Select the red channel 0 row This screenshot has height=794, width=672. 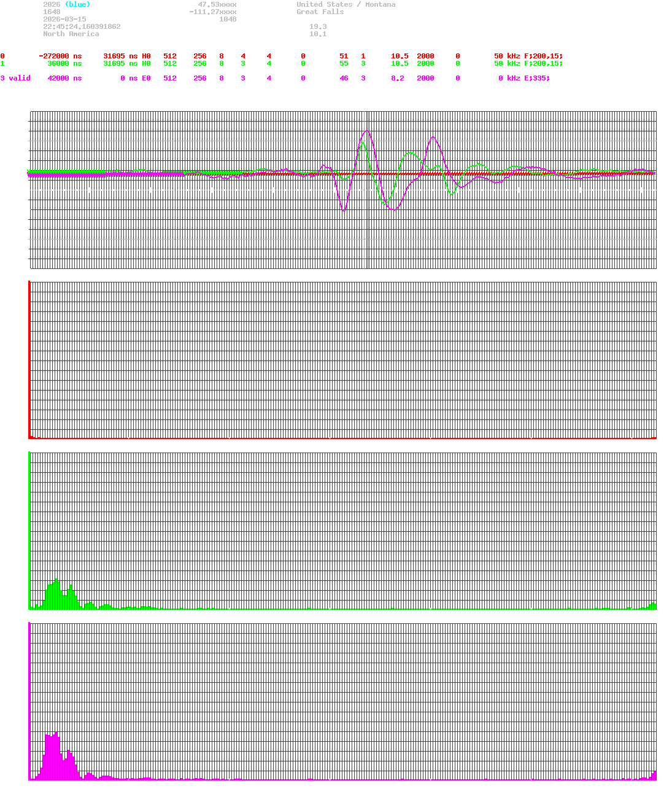pos(184,56)
